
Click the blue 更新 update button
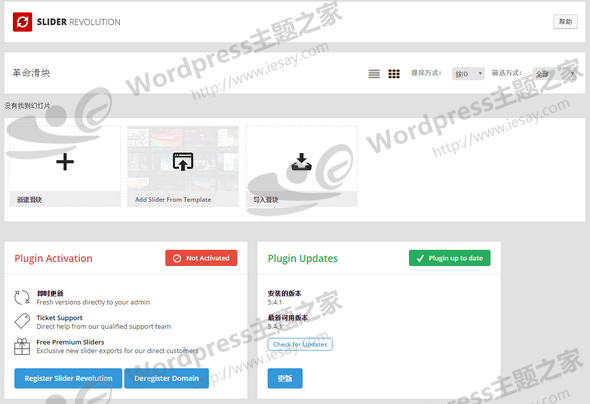pyautogui.click(x=285, y=378)
